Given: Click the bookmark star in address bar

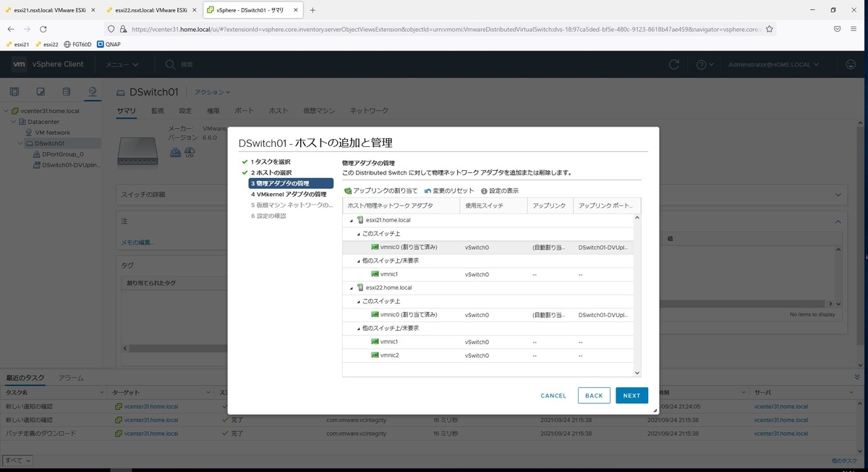Looking at the screenshot, I should tap(770, 29).
